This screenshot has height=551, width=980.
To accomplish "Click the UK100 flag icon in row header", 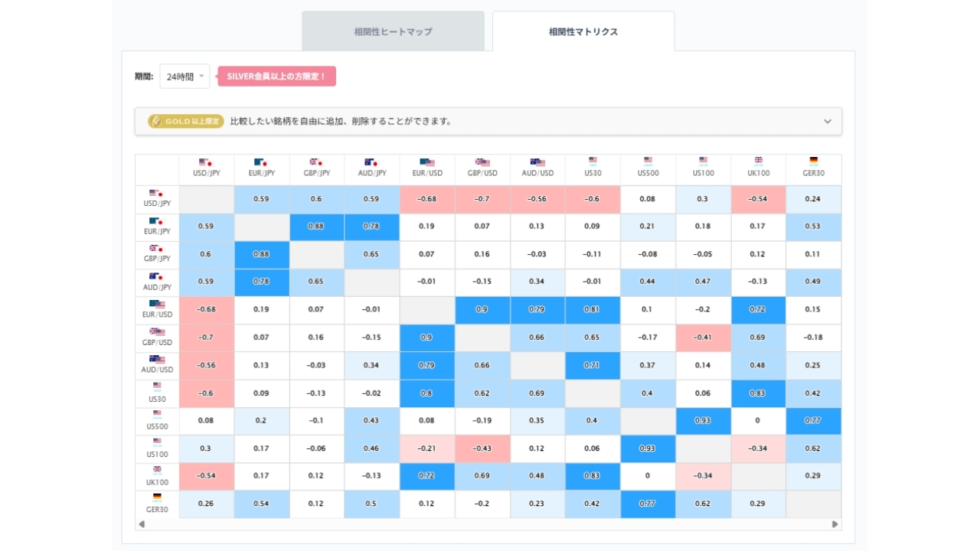I will pyautogui.click(x=157, y=470).
